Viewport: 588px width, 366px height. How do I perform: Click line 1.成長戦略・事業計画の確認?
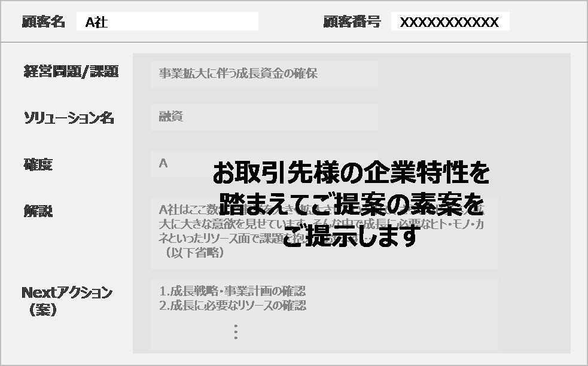(233, 291)
